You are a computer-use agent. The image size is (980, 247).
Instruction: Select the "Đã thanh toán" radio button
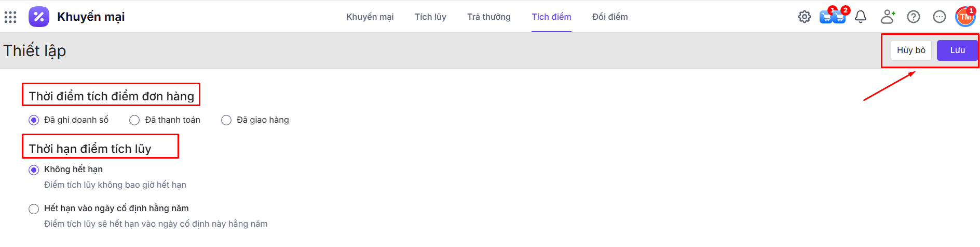pos(134,120)
